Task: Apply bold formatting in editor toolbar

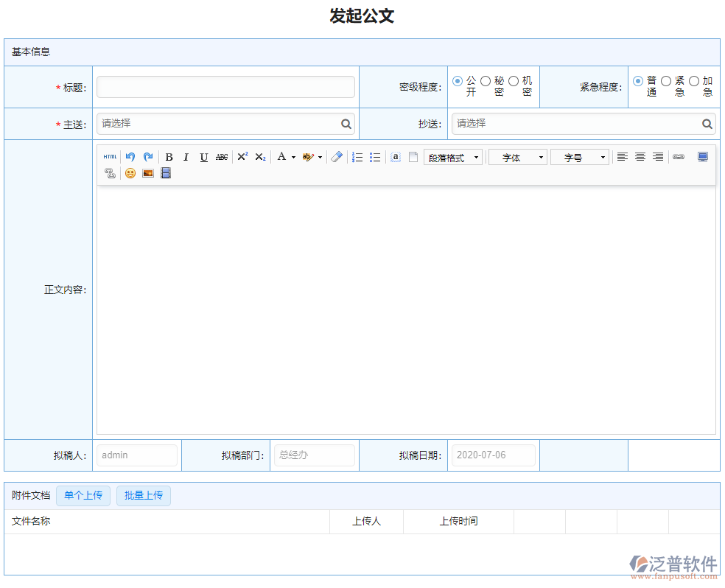Action: [x=169, y=157]
